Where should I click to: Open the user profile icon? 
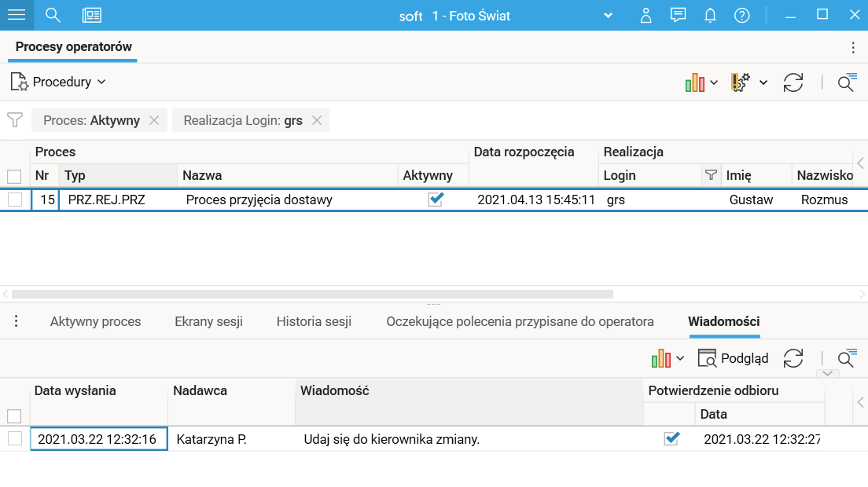[x=646, y=15]
